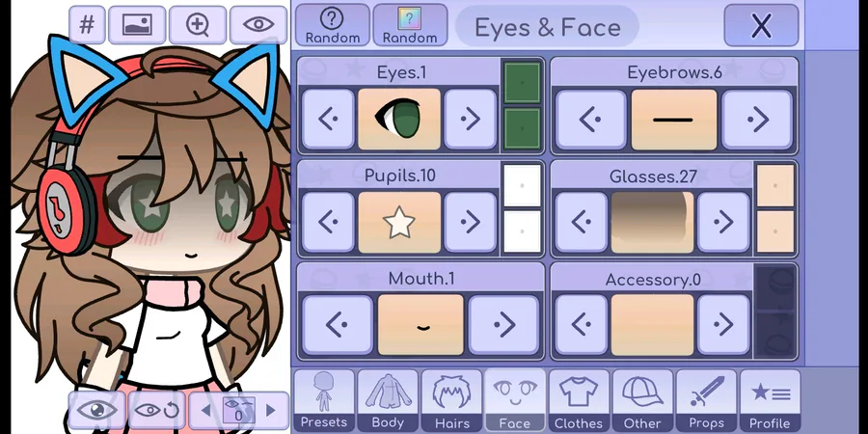Pick the top green Eyes color swatch
868x434 pixels.
click(x=522, y=83)
